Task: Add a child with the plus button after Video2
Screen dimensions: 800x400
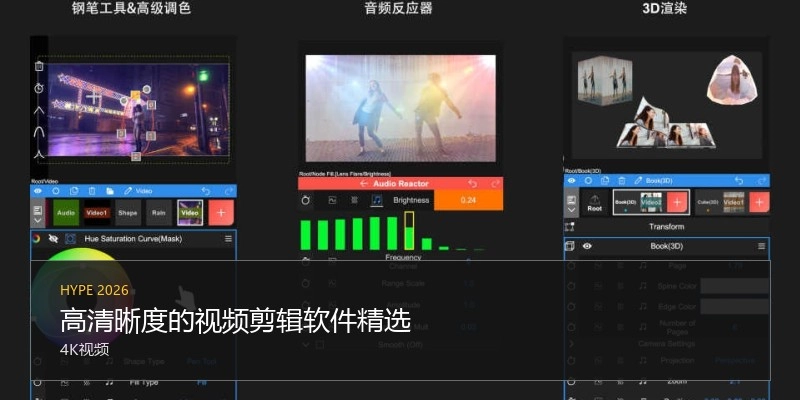Action: (x=677, y=203)
